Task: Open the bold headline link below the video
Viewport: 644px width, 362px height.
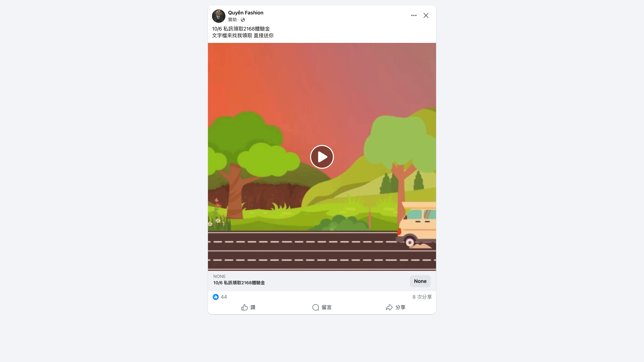Action: (239, 283)
